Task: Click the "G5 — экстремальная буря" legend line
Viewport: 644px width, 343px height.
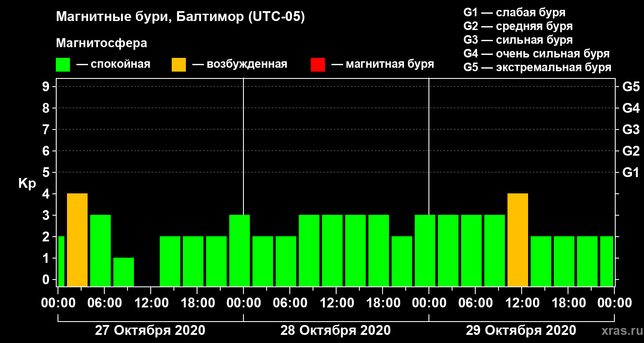Action: pos(537,68)
